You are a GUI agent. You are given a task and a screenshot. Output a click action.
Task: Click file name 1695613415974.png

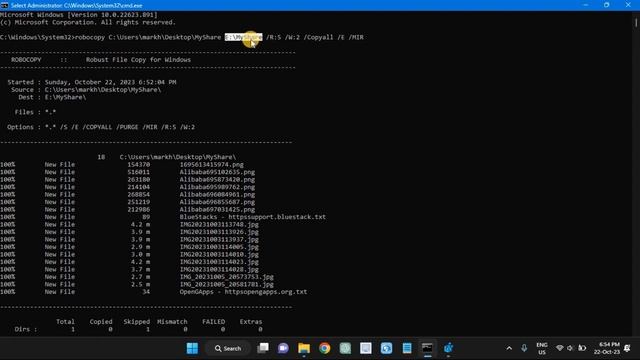tap(211, 164)
